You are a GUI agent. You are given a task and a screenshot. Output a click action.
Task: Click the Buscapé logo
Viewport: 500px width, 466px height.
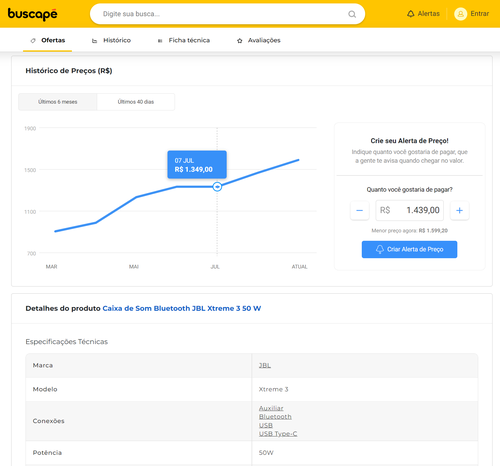click(x=32, y=14)
